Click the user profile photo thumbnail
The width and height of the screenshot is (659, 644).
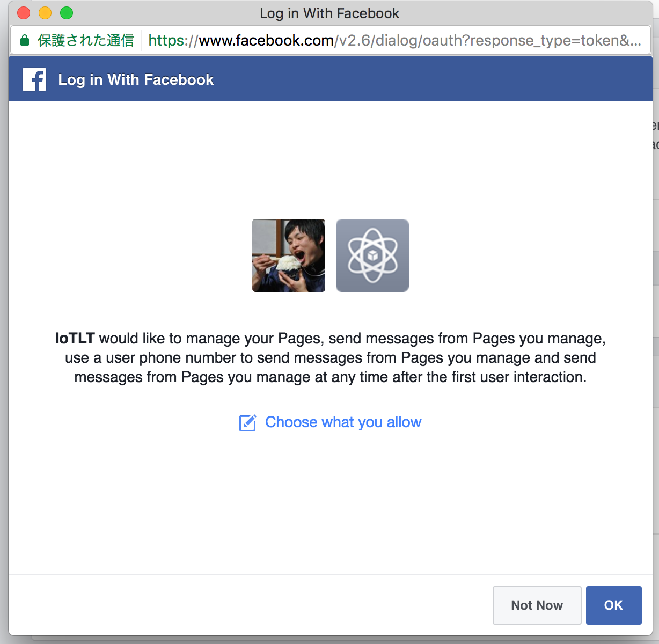pos(289,255)
